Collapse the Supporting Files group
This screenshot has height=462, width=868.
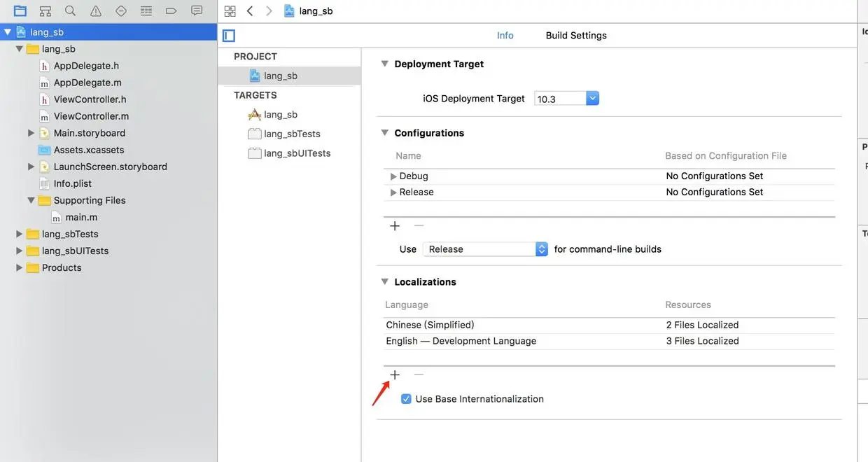pyautogui.click(x=31, y=200)
